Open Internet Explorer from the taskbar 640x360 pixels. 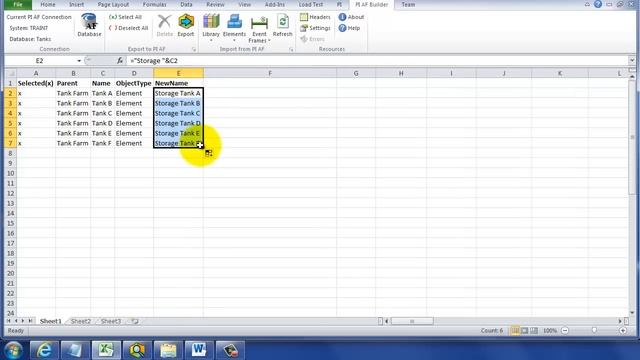click(x=44, y=350)
